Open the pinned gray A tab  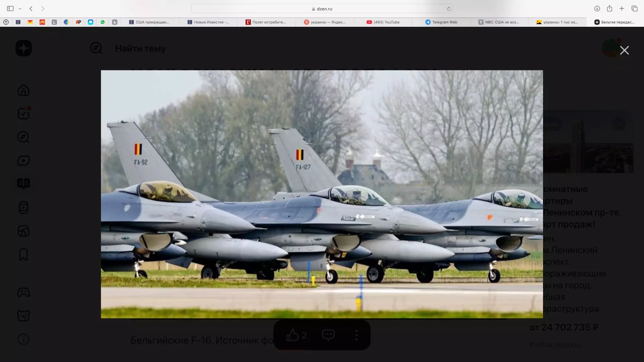tap(115, 22)
